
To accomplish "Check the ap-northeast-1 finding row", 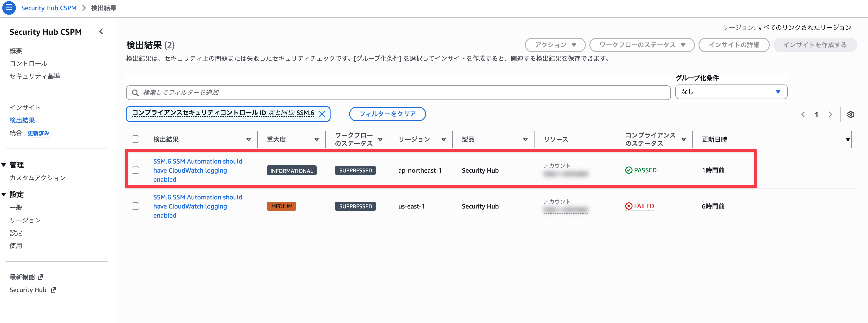I will pos(135,170).
